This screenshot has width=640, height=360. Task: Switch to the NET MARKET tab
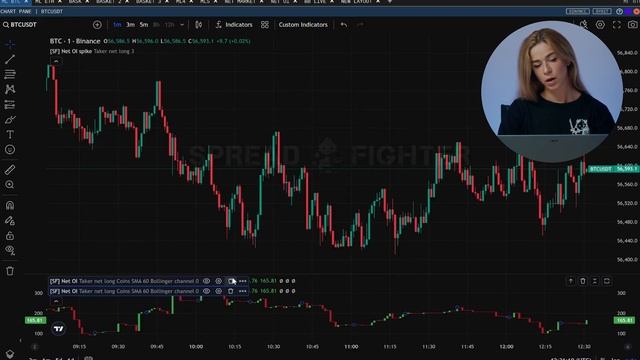(x=240, y=2)
